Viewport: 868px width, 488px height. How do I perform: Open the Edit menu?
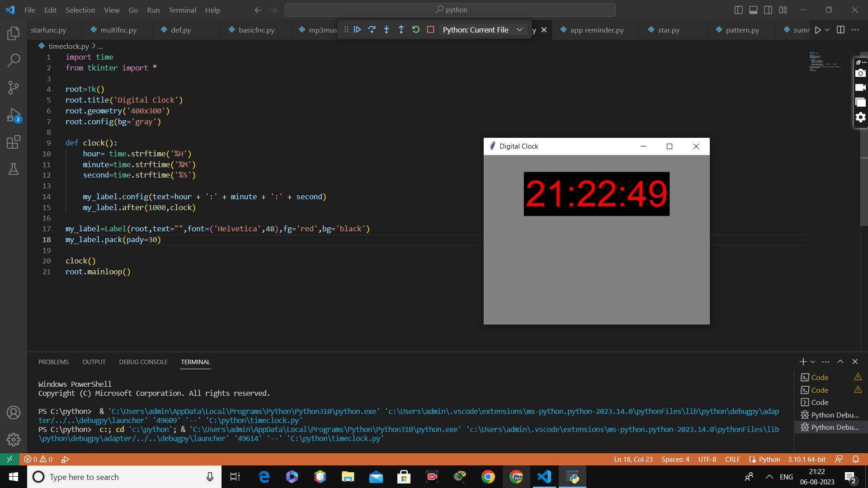[50, 10]
